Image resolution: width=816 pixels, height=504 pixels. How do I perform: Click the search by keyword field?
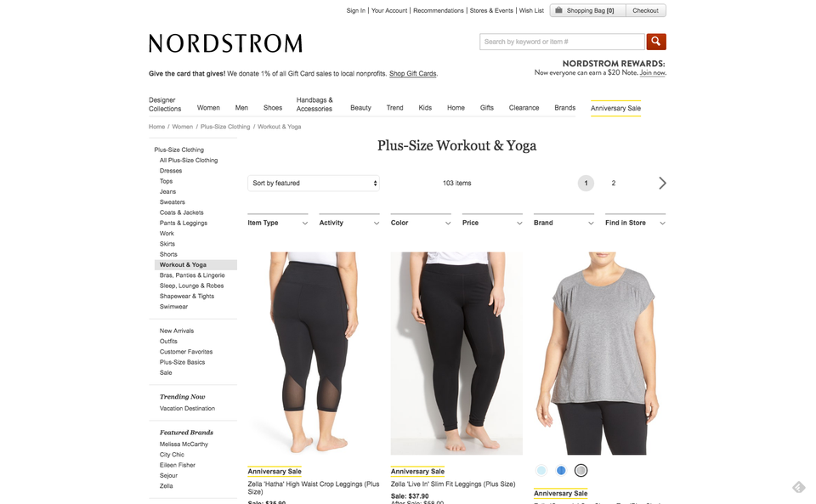click(562, 42)
